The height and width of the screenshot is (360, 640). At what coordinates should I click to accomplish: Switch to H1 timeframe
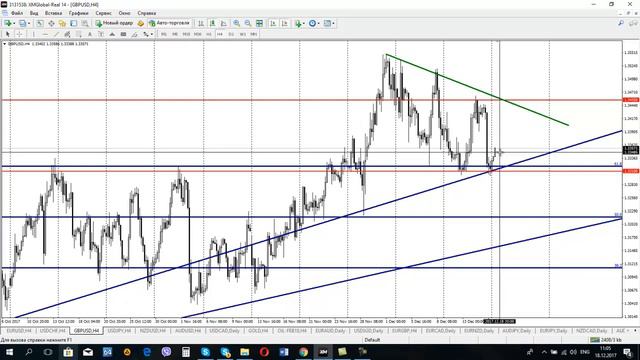pyautogui.click(x=209, y=34)
